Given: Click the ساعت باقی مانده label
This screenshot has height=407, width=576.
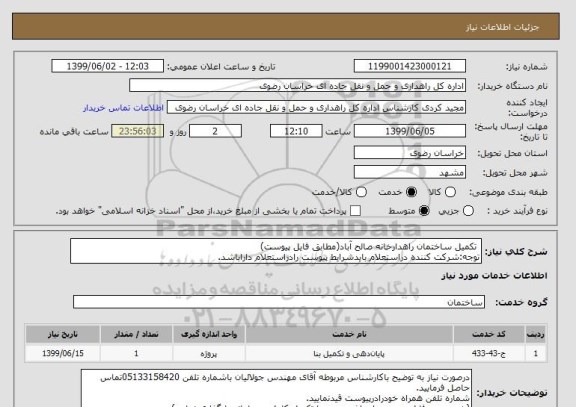Looking at the screenshot, I should point(74,132).
